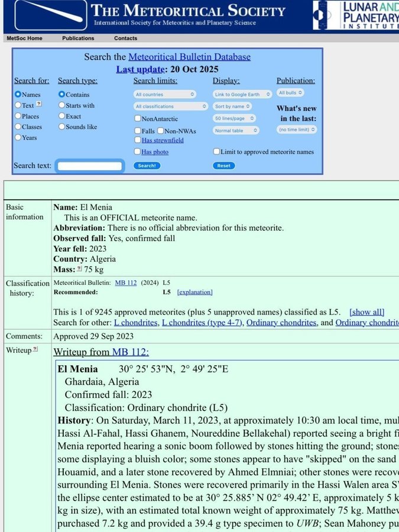
Task: Enable the NonAntarctic checkbox
Action: [x=137, y=119]
